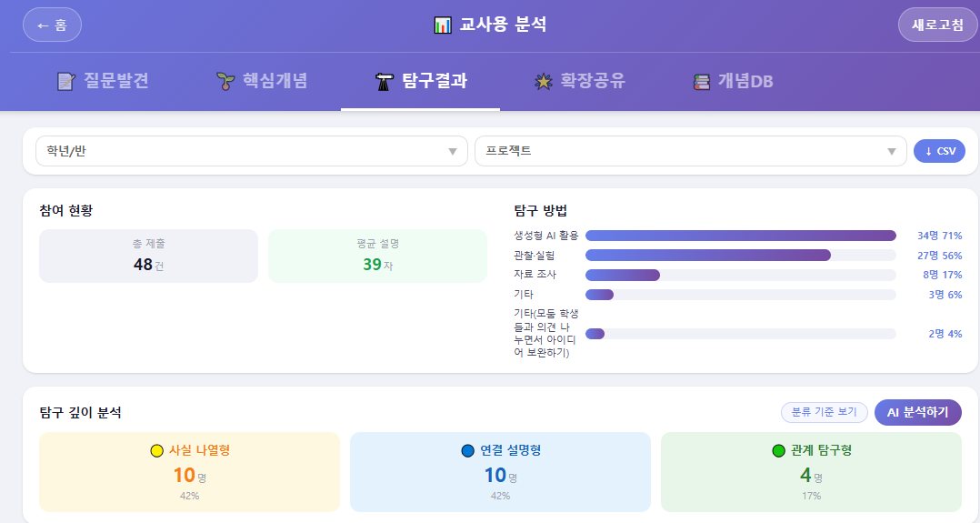Download data with the CSV button
This screenshot has width=980, height=523.
pos(939,151)
